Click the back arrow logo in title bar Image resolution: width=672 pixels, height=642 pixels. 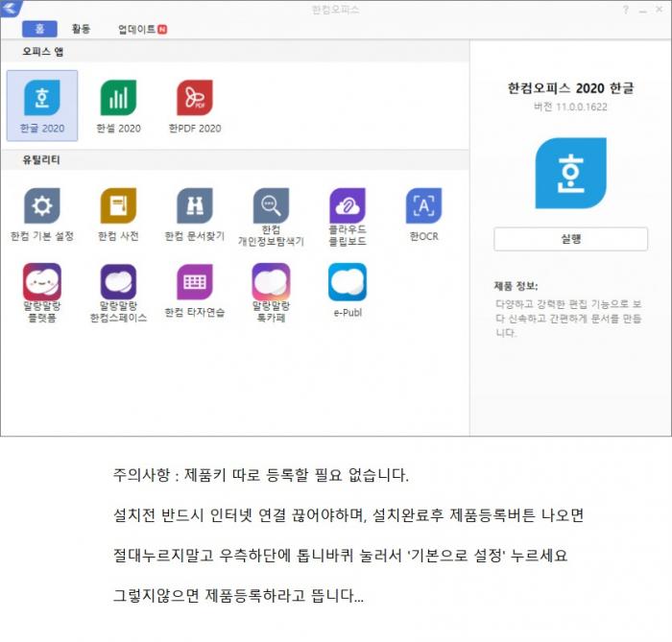tap(11, 8)
